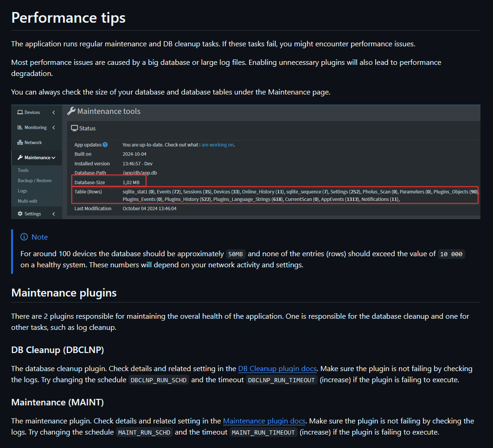
Task: Select the Logs submenu item
Action: coord(22,191)
